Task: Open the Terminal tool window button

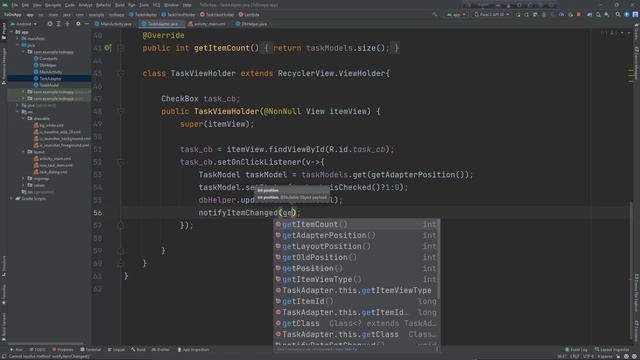Action: [91, 350]
